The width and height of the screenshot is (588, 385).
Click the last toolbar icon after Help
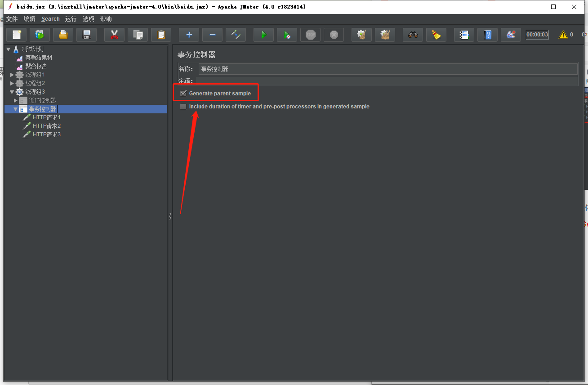tap(511, 35)
